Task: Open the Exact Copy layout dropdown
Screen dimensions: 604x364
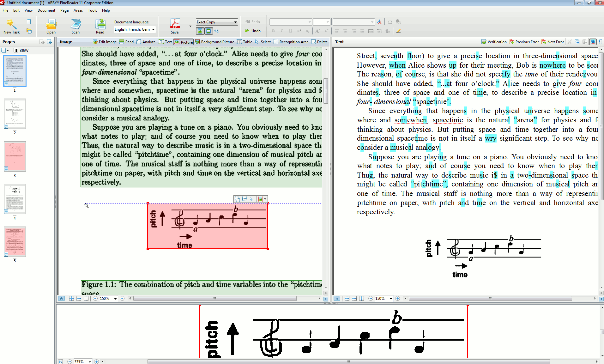Action: click(x=235, y=22)
